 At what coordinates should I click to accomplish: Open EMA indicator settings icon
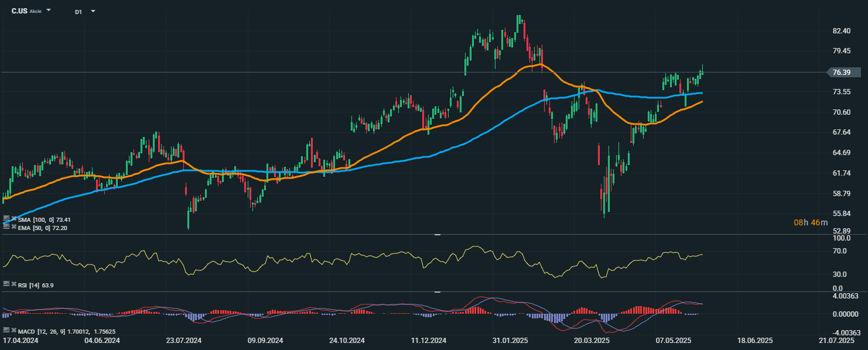[x=6, y=225]
